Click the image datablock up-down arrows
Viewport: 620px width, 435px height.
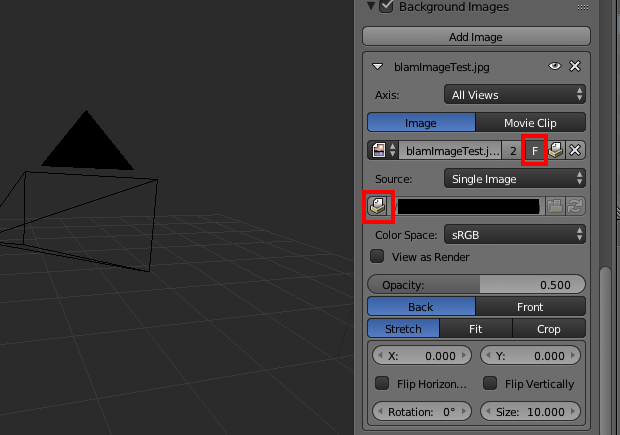pos(393,150)
